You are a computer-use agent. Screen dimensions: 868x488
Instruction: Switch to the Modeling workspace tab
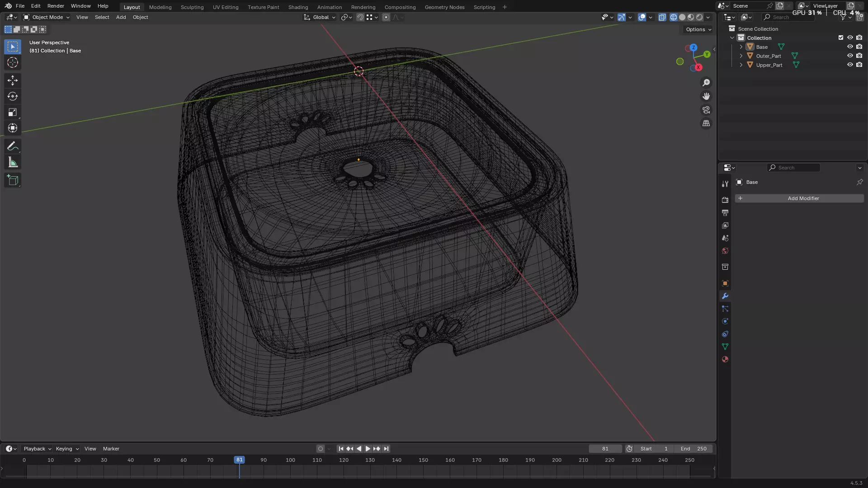[160, 7]
